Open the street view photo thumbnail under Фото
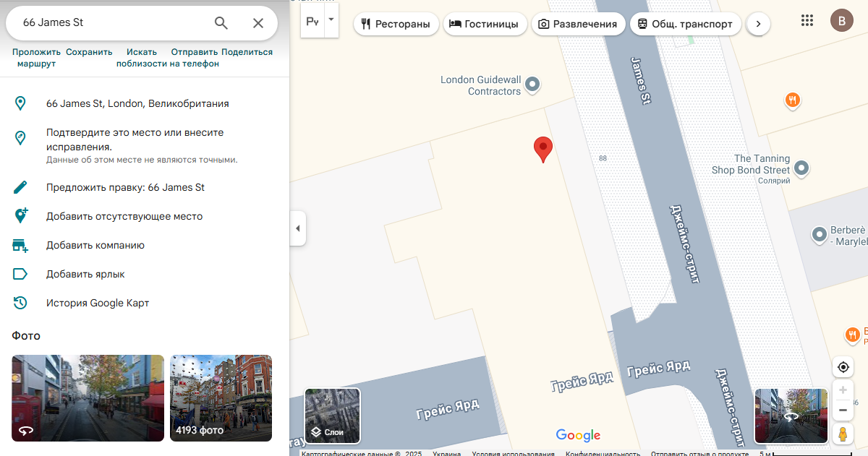 point(88,398)
